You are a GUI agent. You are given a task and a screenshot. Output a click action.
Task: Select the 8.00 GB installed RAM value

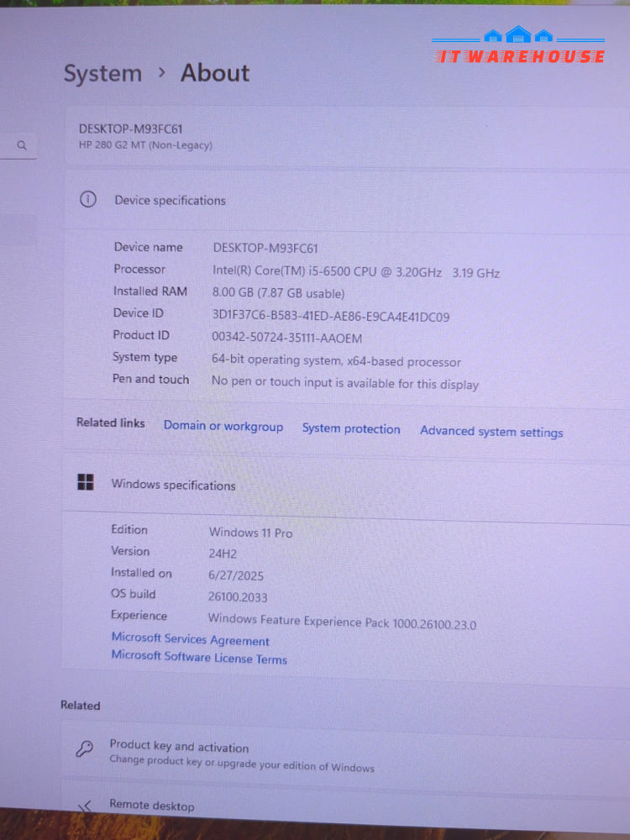click(x=279, y=293)
